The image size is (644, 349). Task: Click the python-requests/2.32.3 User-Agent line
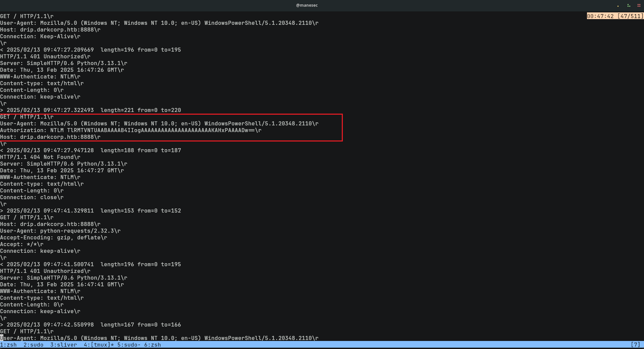[x=60, y=231]
